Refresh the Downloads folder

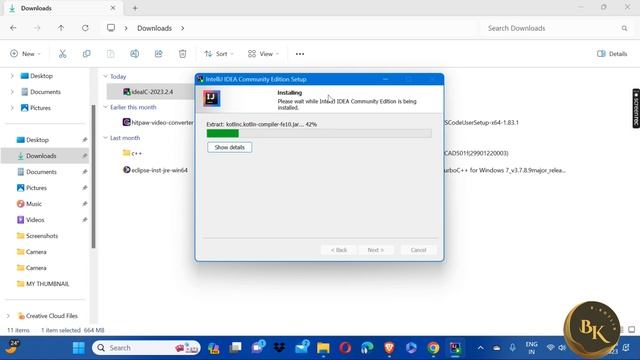[85, 28]
